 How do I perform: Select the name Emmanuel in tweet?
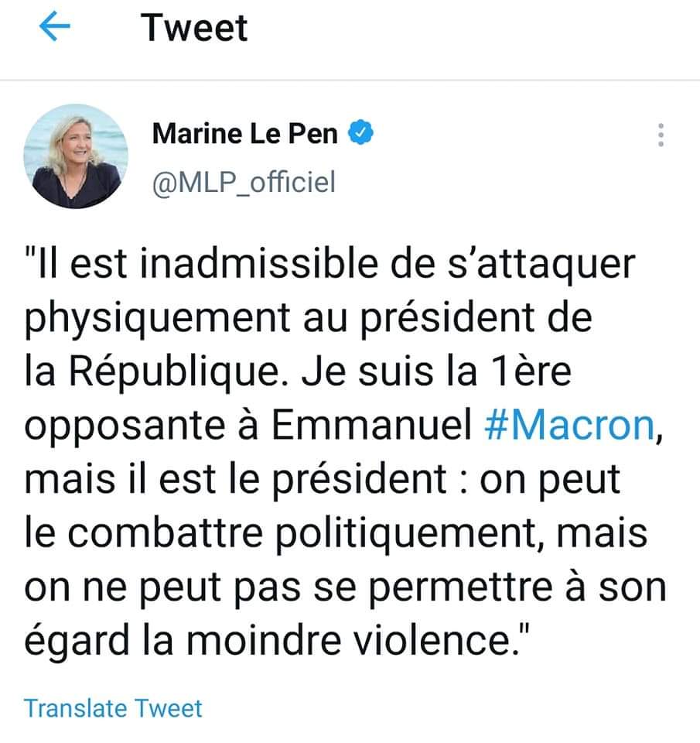(372, 425)
